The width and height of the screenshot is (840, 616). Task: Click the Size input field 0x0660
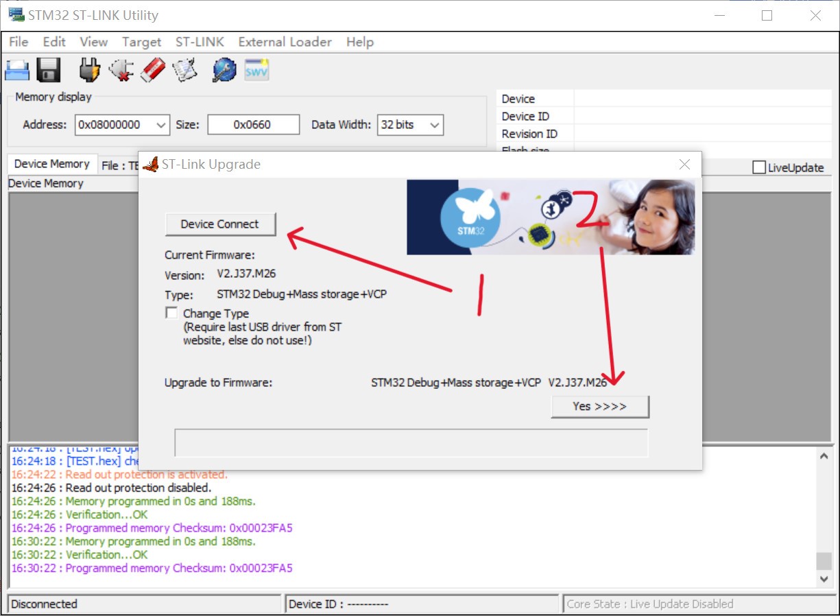(254, 125)
